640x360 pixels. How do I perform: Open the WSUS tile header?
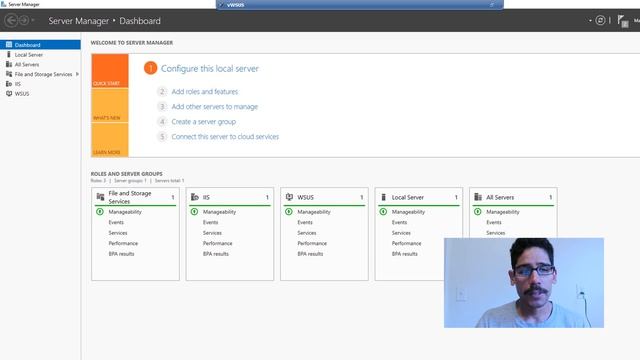tap(324, 197)
